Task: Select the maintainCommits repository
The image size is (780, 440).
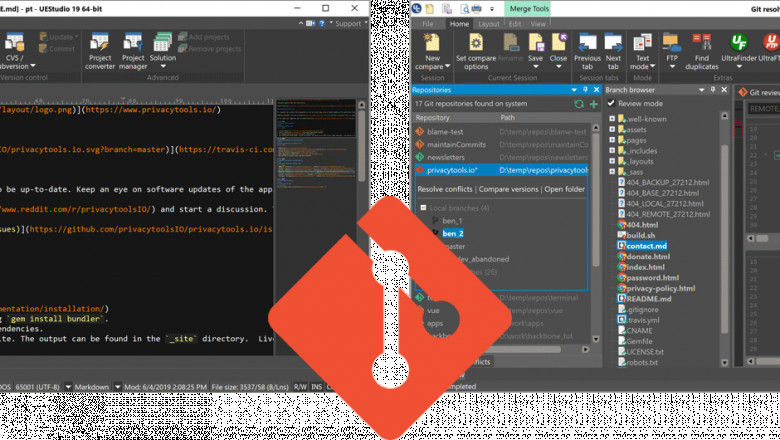Action: [501, 144]
